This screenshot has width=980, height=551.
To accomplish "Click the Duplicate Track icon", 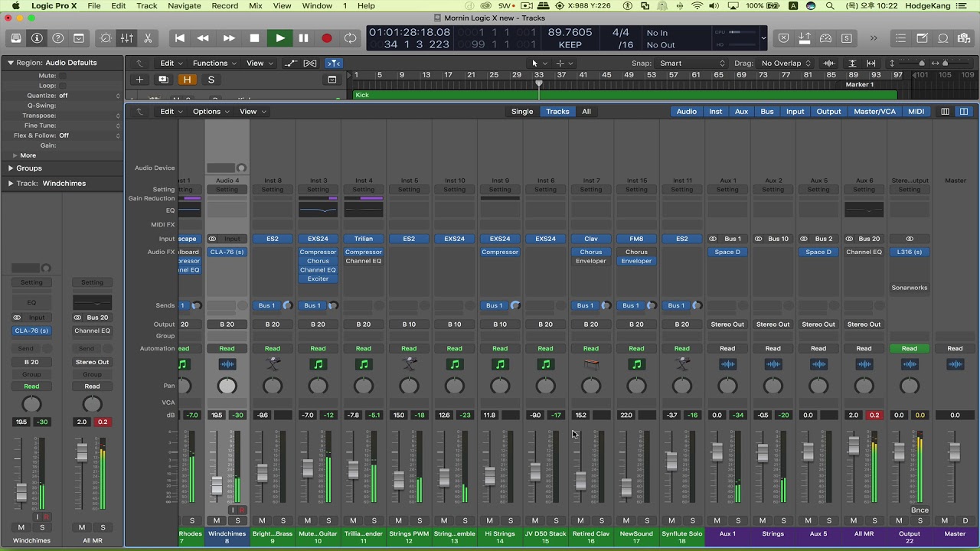I will pos(162,80).
